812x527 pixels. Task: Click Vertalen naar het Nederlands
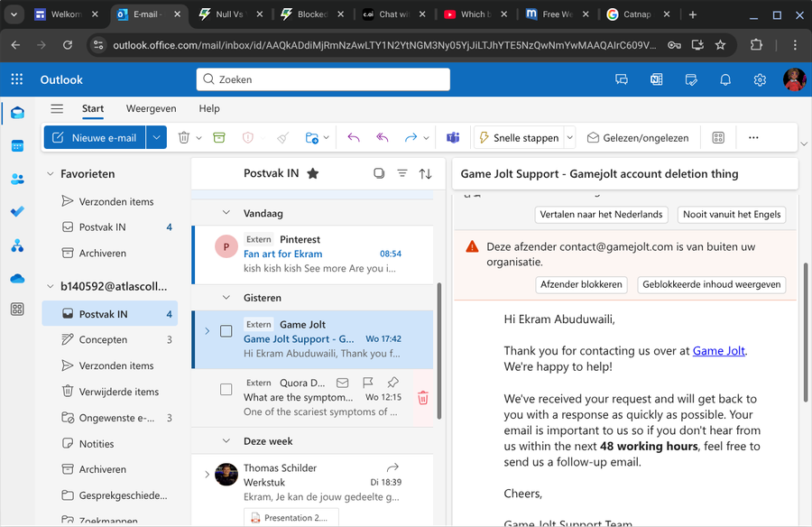[601, 215]
